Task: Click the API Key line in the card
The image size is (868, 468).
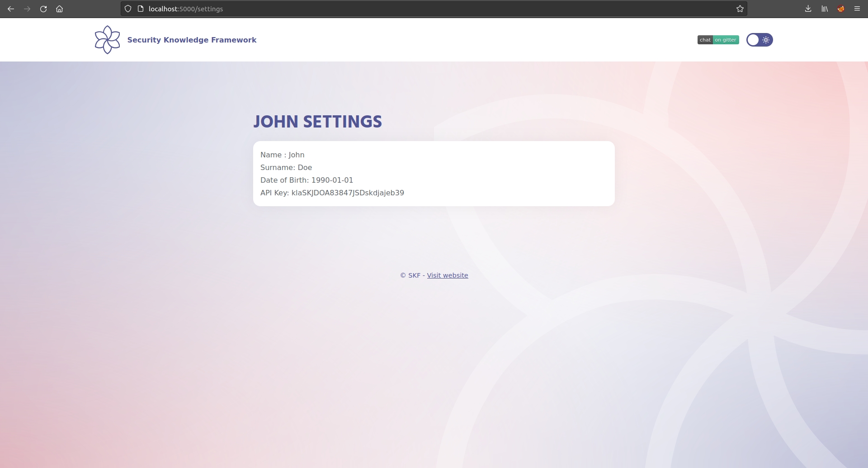Action: click(332, 193)
